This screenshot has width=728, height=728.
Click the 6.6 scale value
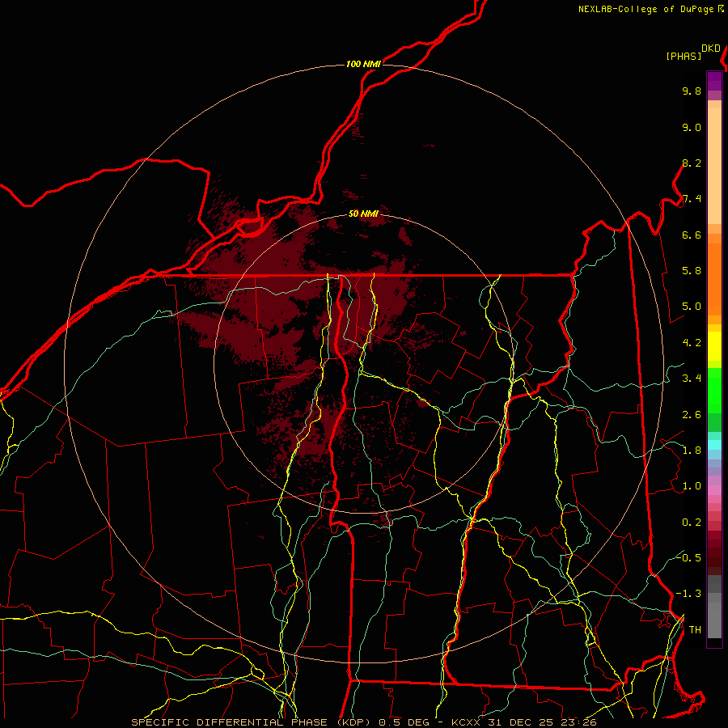[x=692, y=235]
